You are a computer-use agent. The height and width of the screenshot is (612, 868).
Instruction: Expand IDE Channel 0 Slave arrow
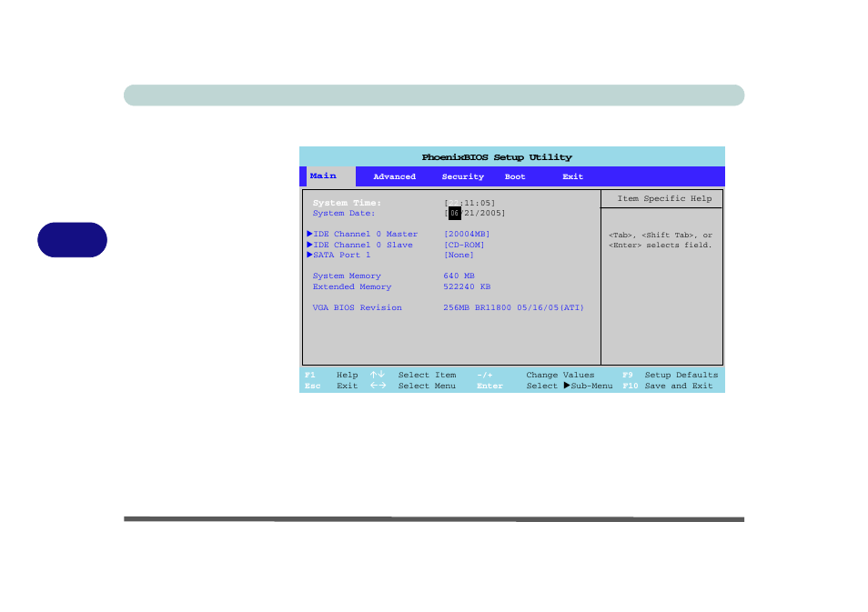coord(309,244)
